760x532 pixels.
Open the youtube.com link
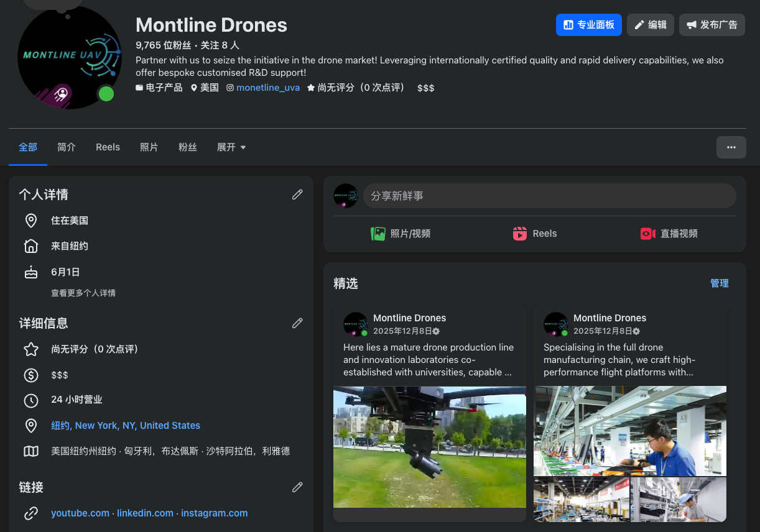(80, 513)
